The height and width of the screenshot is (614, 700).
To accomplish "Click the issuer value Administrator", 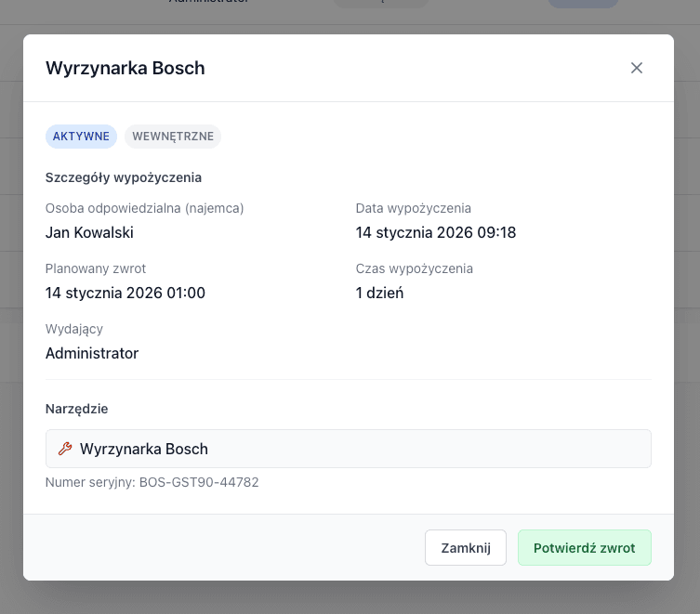I will (92, 353).
